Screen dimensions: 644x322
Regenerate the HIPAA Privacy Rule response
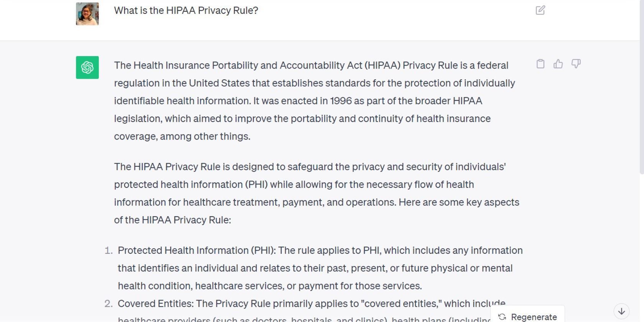tap(527, 317)
